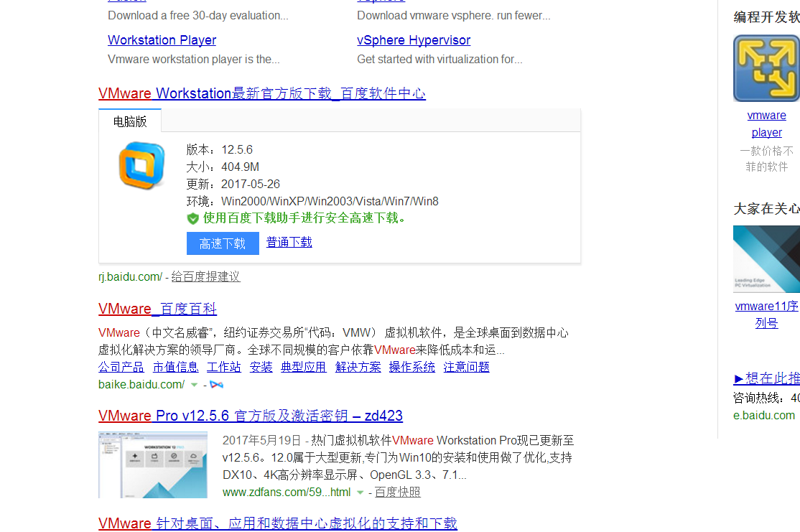The width and height of the screenshot is (800, 532).
Task: Open 典型应用 sublink
Action: [304, 367]
